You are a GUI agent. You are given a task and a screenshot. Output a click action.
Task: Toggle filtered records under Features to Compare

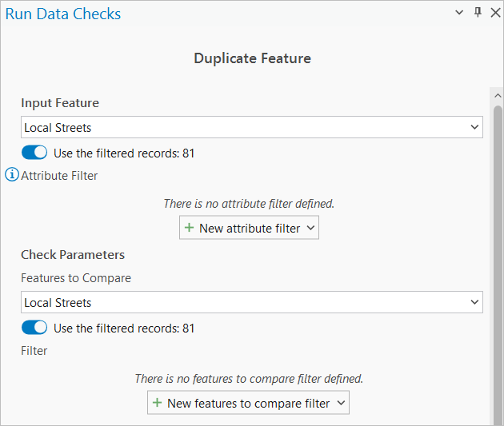[x=34, y=328]
